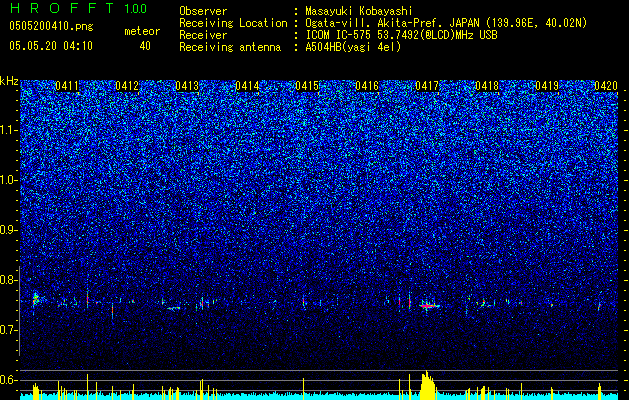Screen dimensions: 629x400
Task: Click the 0419 time marker
Action: coord(547,86)
